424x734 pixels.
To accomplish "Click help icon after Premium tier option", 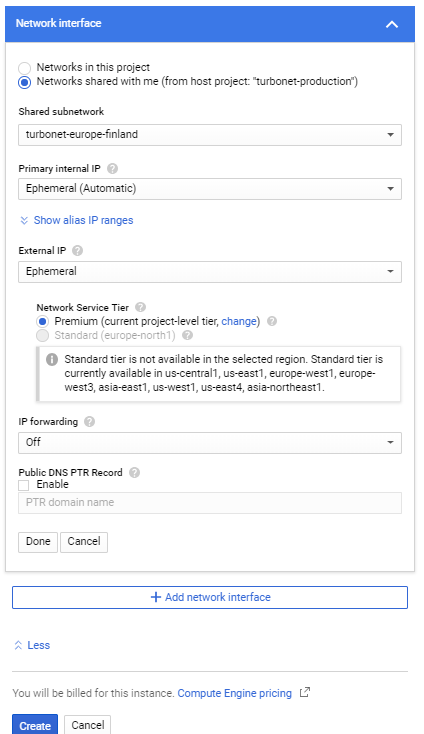I will click(272, 322).
